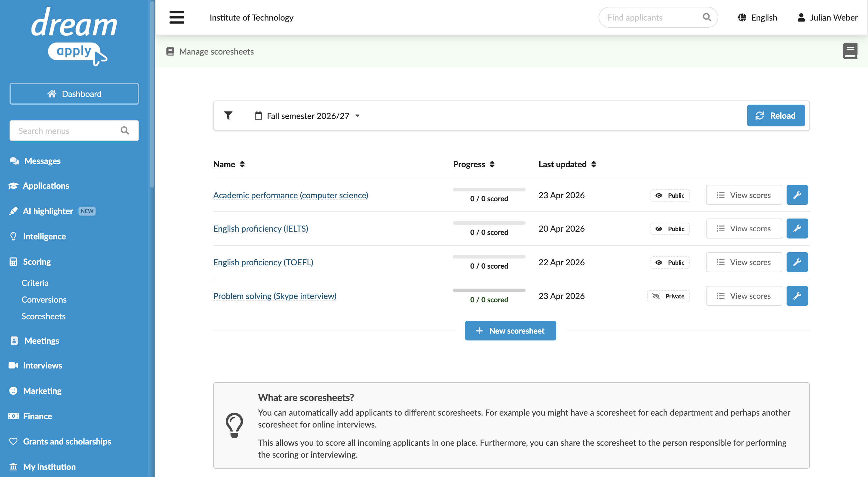Open the Scoresheets submenu item

(x=44, y=316)
